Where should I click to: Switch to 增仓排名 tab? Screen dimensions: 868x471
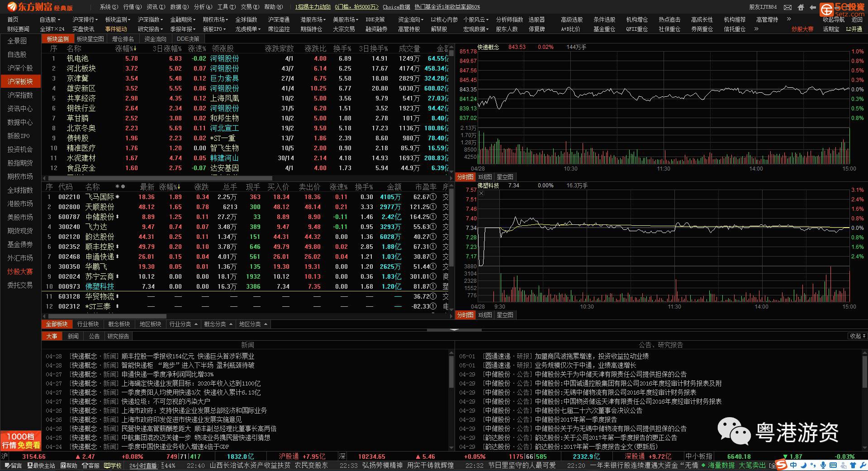(x=123, y=39)
